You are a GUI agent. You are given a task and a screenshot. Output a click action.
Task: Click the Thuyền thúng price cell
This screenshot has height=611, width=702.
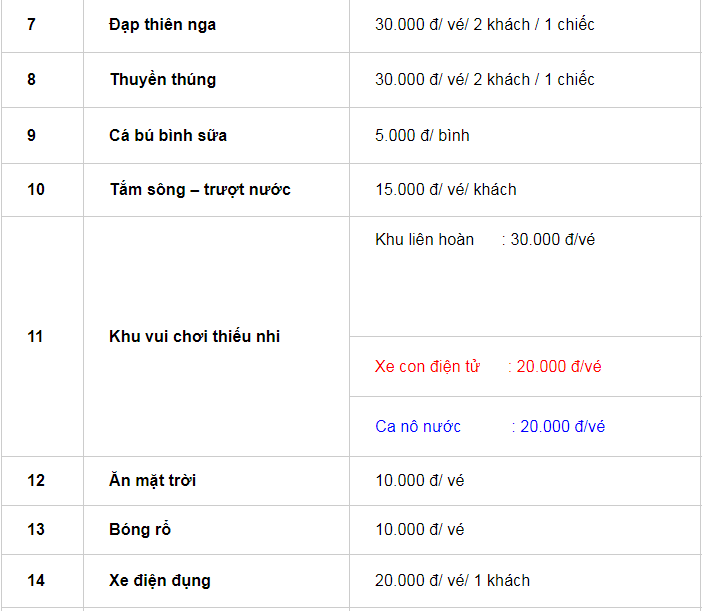(484, 79)
